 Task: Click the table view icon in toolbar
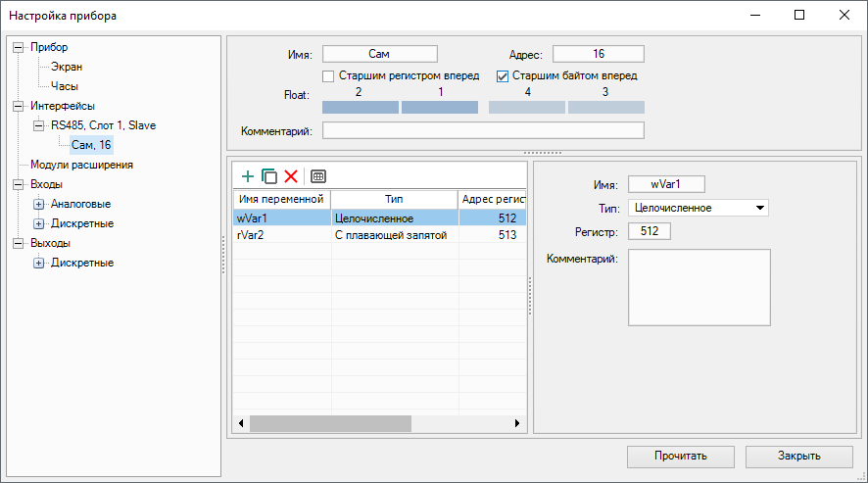click(x=317, y=176)
